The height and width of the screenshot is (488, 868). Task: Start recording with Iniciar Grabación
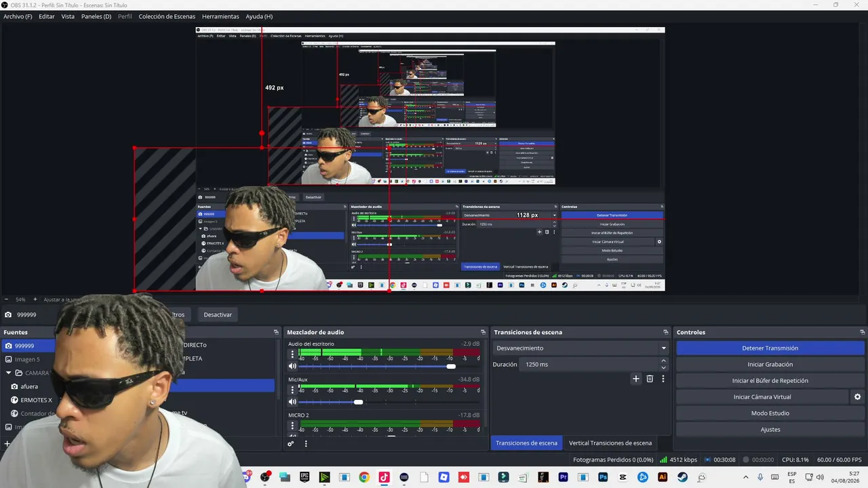coord(770,365)
